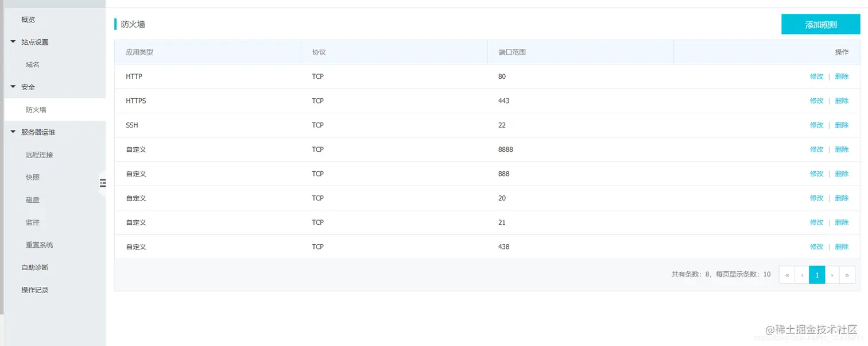Go to previous page with ‹ button
The height and width of the screenshot is (346, 868).
click(x=802, y=275)
